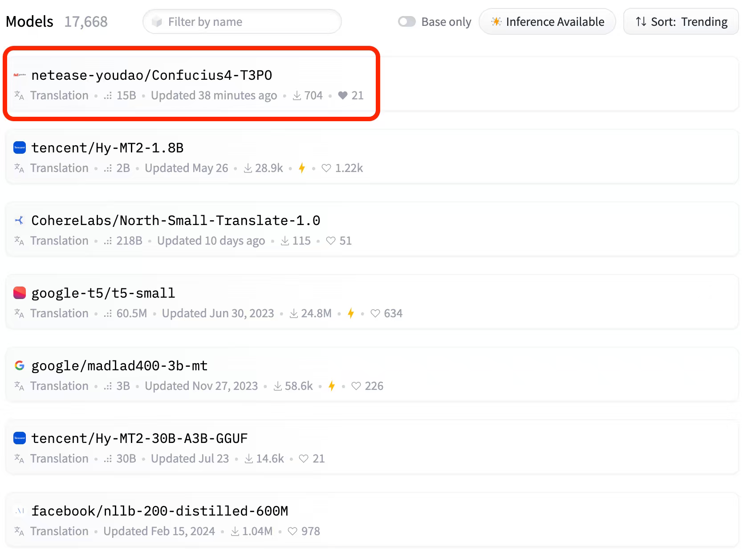Click the "Updated 10 days ago" text
The height and width of the screenshot is (557, 756).
[x=211, y=241]
